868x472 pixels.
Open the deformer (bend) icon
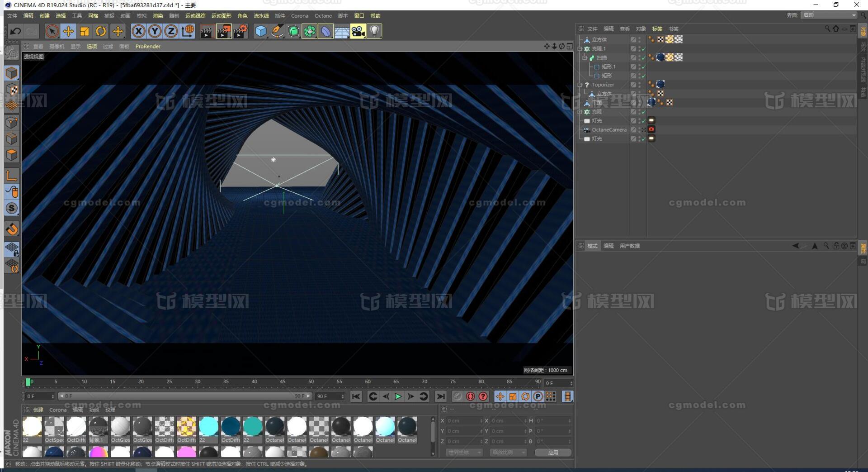[x=325, y=31]
